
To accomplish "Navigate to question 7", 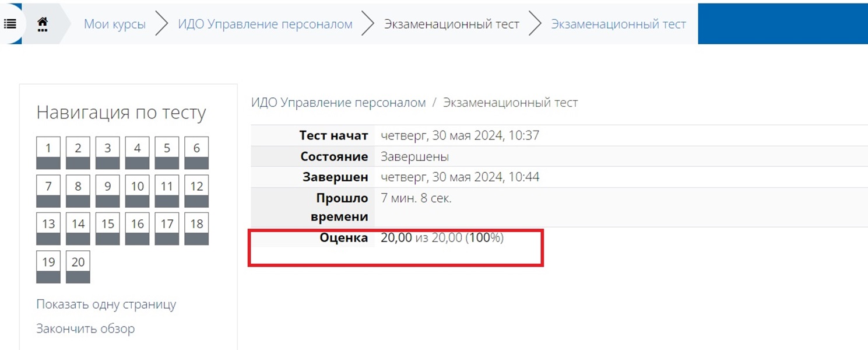I will pyautogui.click(x=48, y=191).
